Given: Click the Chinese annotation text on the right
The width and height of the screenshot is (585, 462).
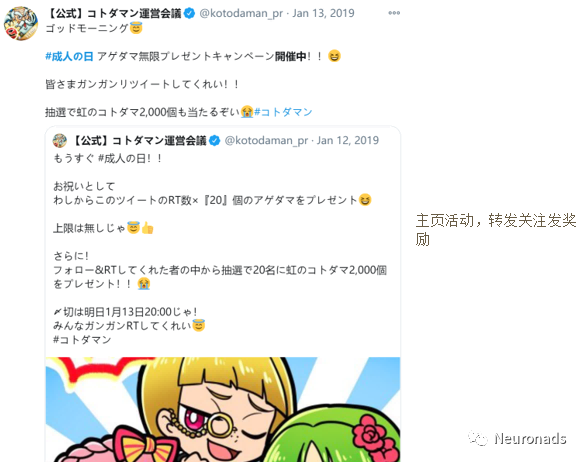Looking at the screenshot, I should (x=496, y=230).
